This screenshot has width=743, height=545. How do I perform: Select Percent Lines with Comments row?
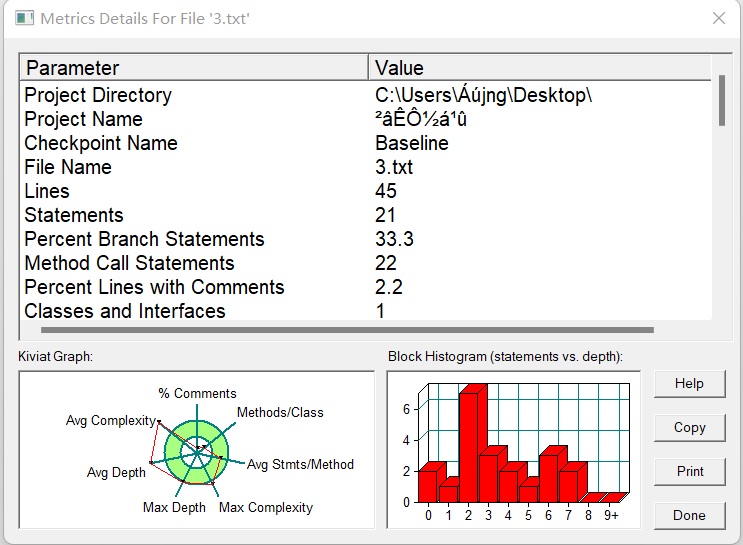365,287
